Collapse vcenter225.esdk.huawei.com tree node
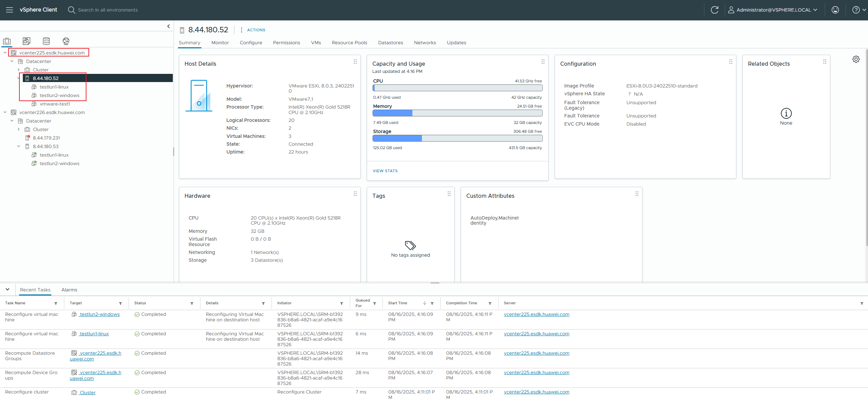This screenshot has height=401, width=868. pos(5,53)
